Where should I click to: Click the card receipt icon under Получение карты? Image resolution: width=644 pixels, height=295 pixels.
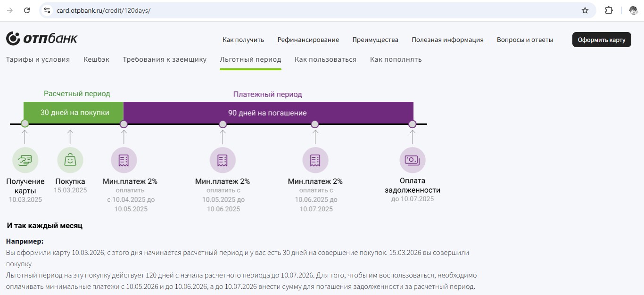25,160
